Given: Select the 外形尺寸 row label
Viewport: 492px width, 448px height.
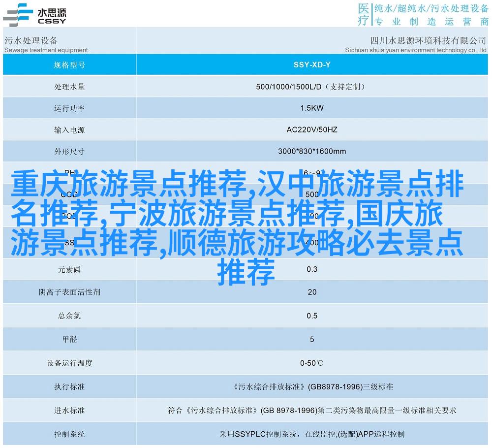Looking at the screenshot, I should coord(70,152).
